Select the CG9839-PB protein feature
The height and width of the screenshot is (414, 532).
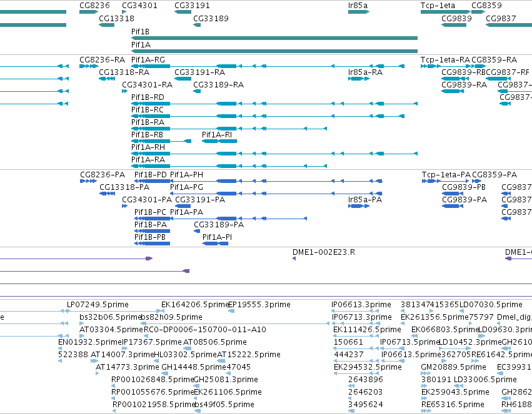tap(453, 194)
